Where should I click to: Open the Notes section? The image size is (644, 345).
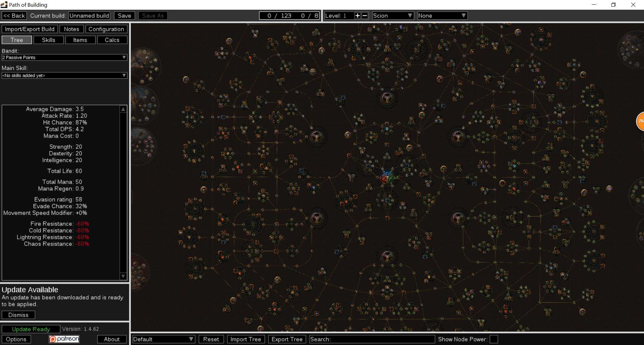71,29
